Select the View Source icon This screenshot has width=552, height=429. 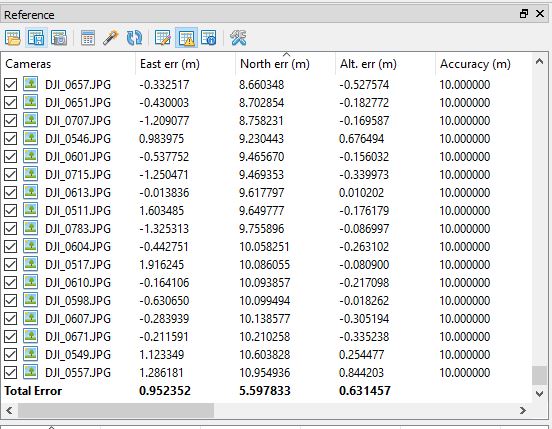click(x=163, y=38)
